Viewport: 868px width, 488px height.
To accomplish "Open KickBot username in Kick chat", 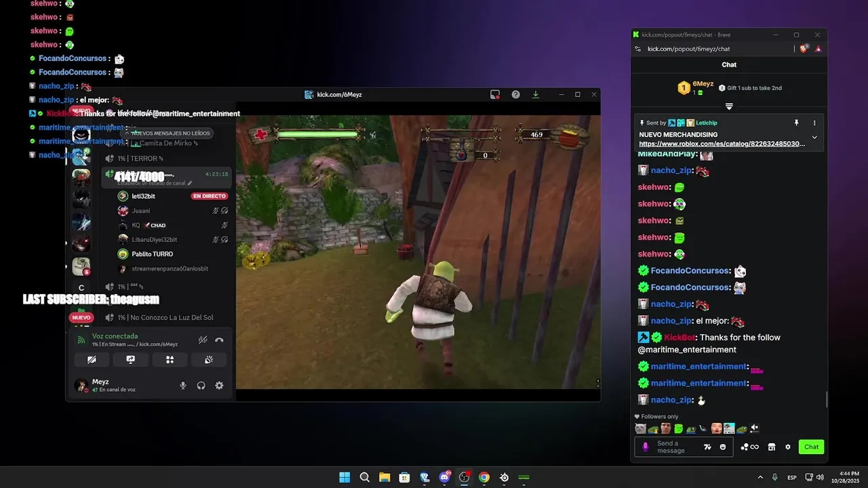I will [x=679, y=338].
